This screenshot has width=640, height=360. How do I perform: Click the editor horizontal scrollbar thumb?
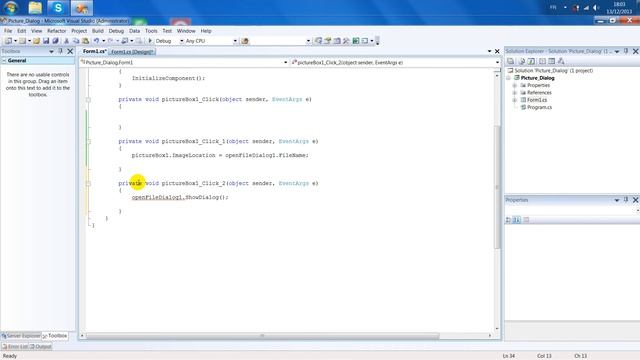[263, 336]
